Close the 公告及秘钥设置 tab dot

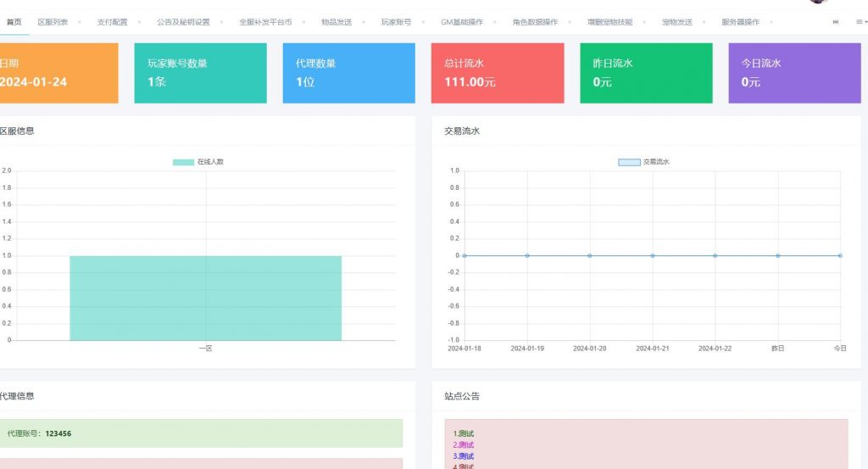(221, 22)
